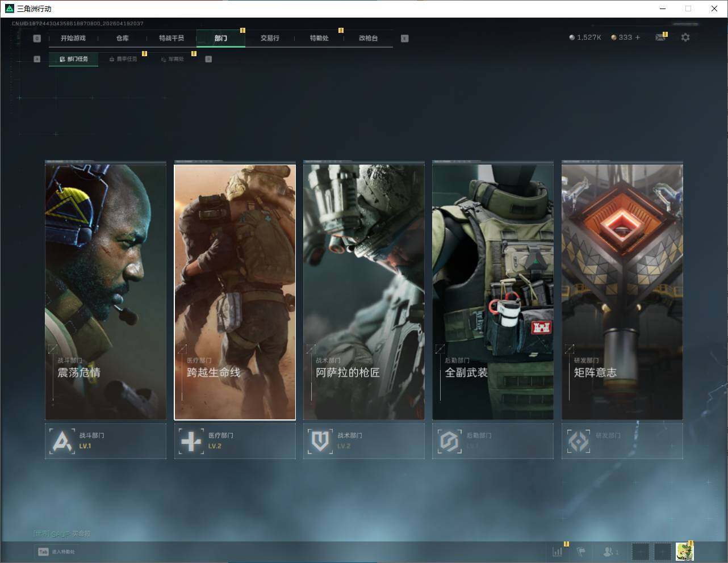Add premium currency with plus next to 333
The width and height of the screenshot is (728, 563).
tap(638, 37)
